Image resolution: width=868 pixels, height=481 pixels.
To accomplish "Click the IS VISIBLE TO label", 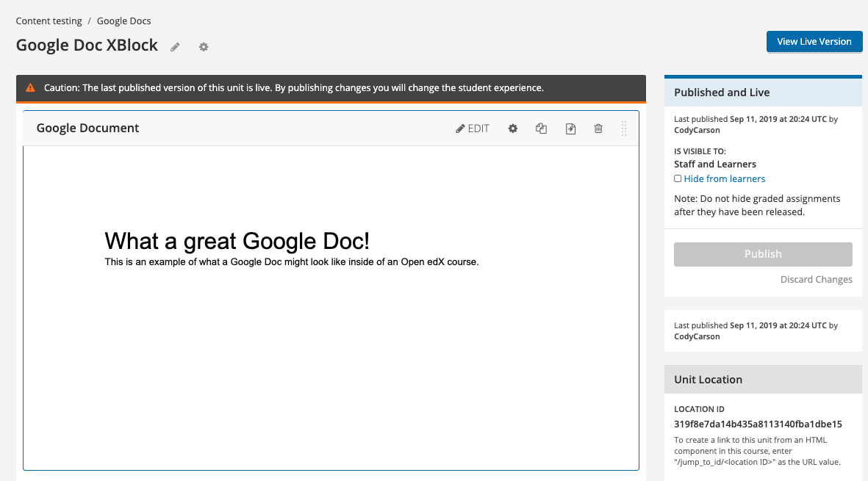I will pos(700,151).
